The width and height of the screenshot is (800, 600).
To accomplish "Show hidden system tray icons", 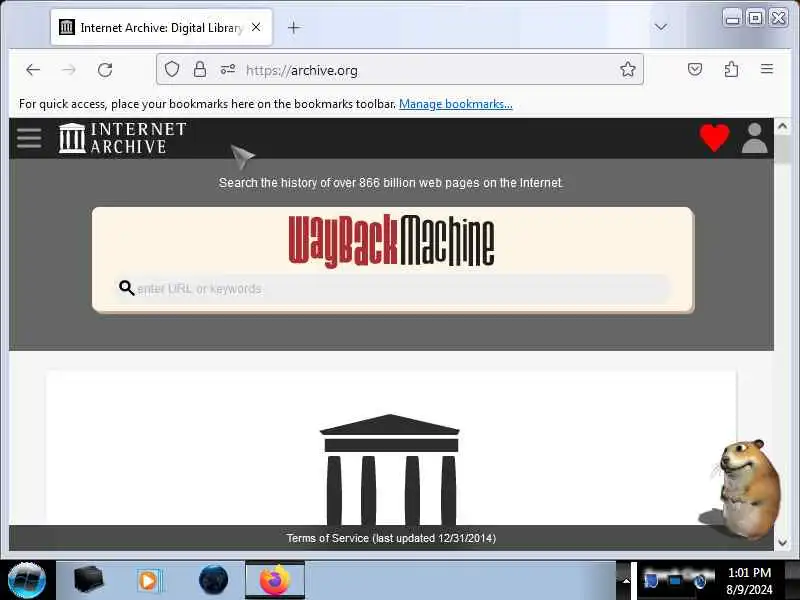I will pyautogui.click(x=626, y=581).
